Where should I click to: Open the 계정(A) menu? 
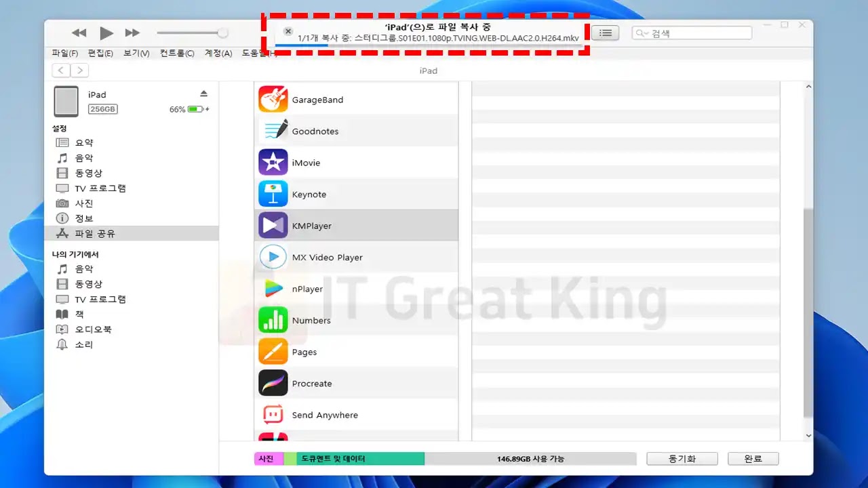point(218,53)
